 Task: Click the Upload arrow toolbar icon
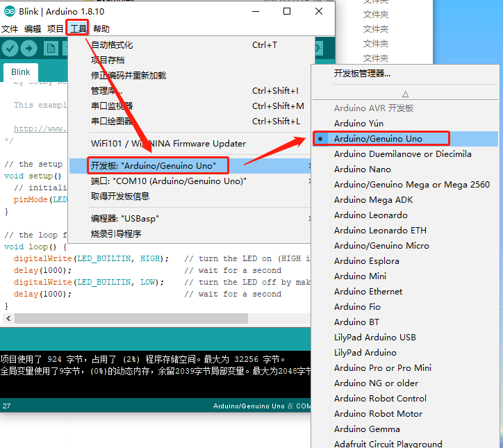[28, 49]
